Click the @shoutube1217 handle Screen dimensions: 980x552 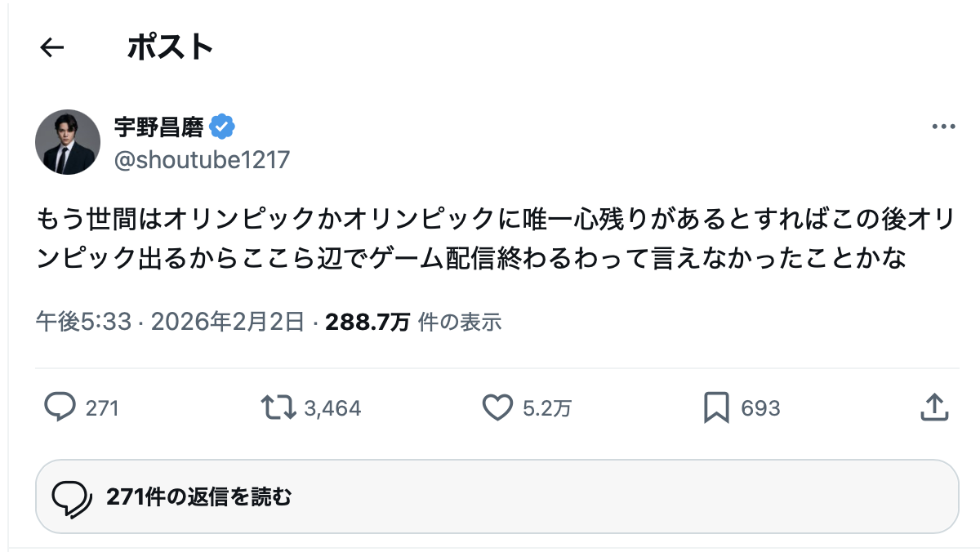tap(202, 159)
